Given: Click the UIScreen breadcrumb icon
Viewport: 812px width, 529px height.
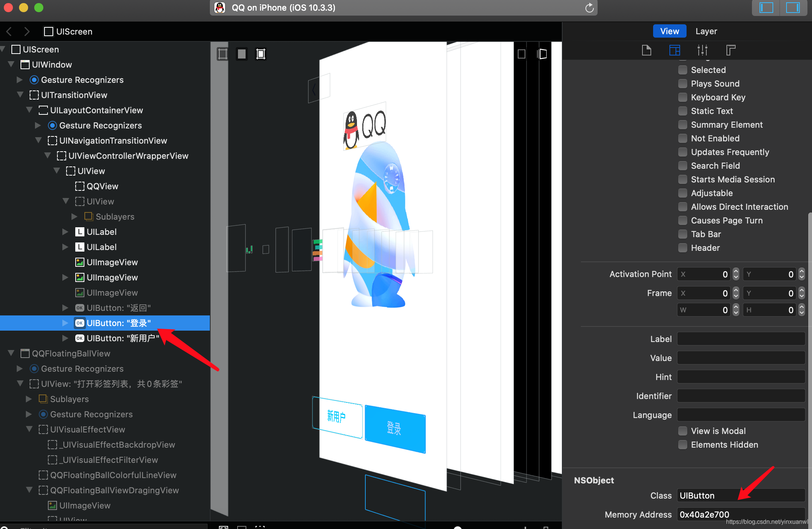Looking at the screenshot, I should (x=48, y=32).
